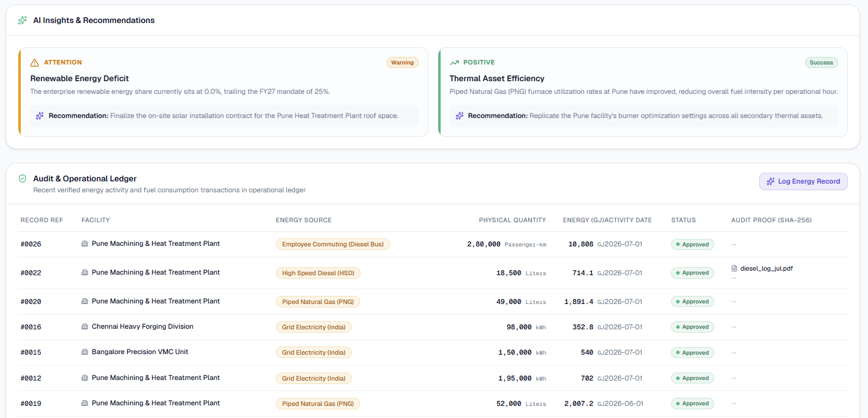868x418 pixels.
Task: Click Piped Natural Gas (PNG) tag in row #0020
Action: click(x=318, y=302)
